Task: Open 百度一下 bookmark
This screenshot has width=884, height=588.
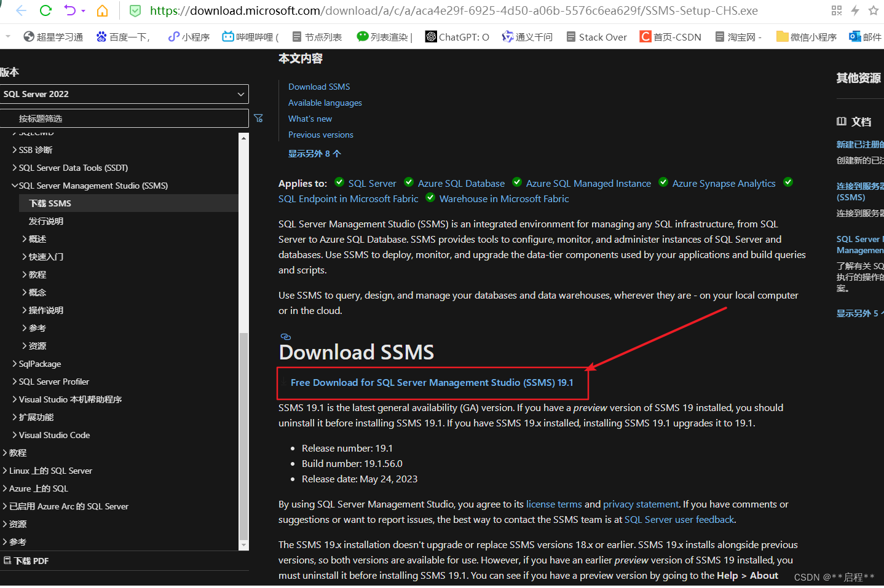Action: click(x=123, y=37)
